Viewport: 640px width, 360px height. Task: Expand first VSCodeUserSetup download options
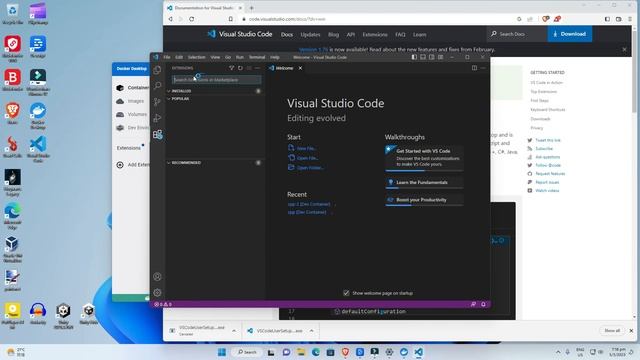[x=234, y=331]
